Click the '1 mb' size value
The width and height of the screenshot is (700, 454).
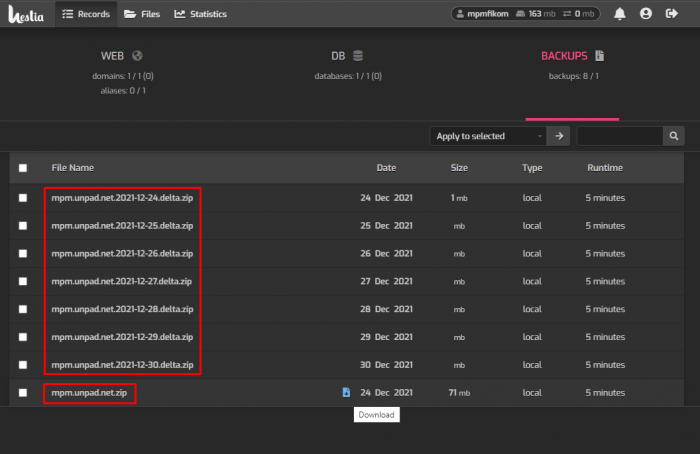tap(459, 198)
